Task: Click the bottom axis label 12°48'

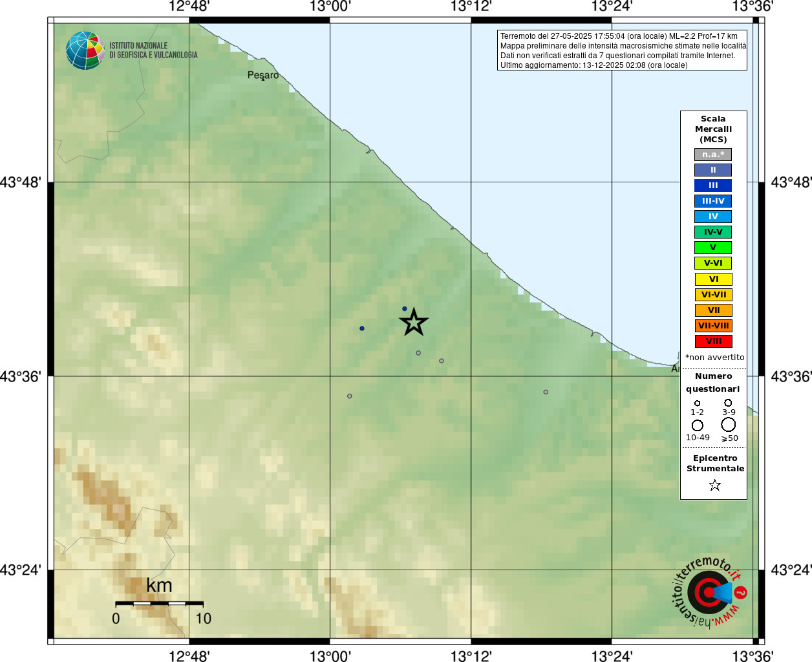Action: point(189,656)
